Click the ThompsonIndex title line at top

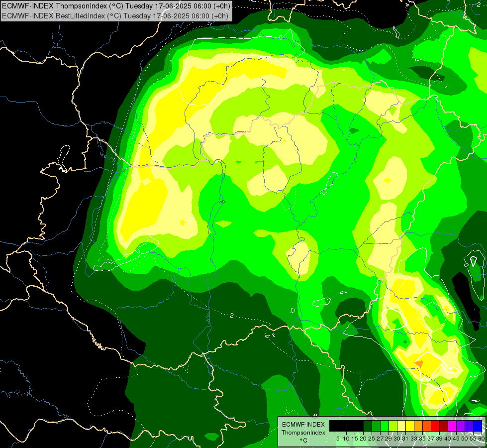pos(116,6)
